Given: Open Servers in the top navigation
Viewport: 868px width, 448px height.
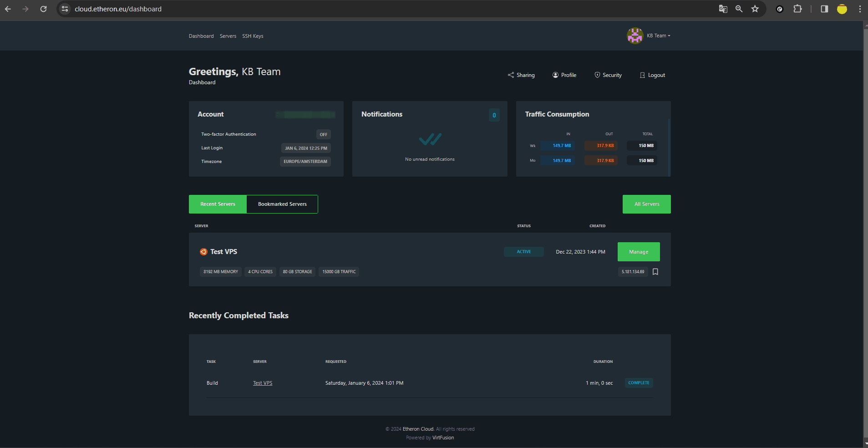Looking at the screenshot, I should pos(228,36).
